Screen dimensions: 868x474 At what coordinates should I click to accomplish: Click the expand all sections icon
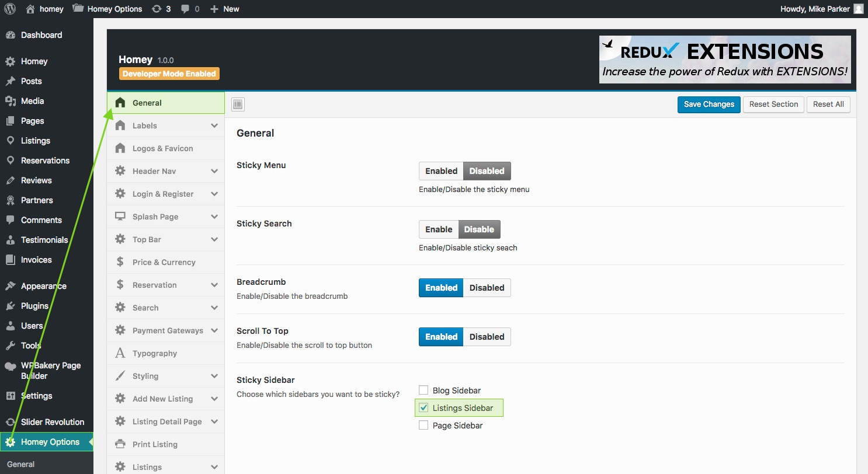click(238, 104)
